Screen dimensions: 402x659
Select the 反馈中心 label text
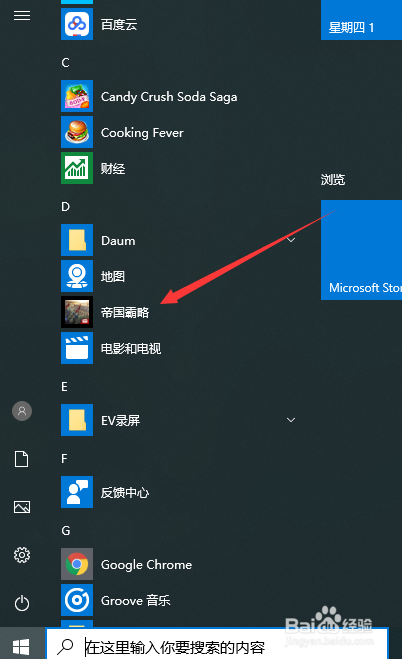click(125, 493)
